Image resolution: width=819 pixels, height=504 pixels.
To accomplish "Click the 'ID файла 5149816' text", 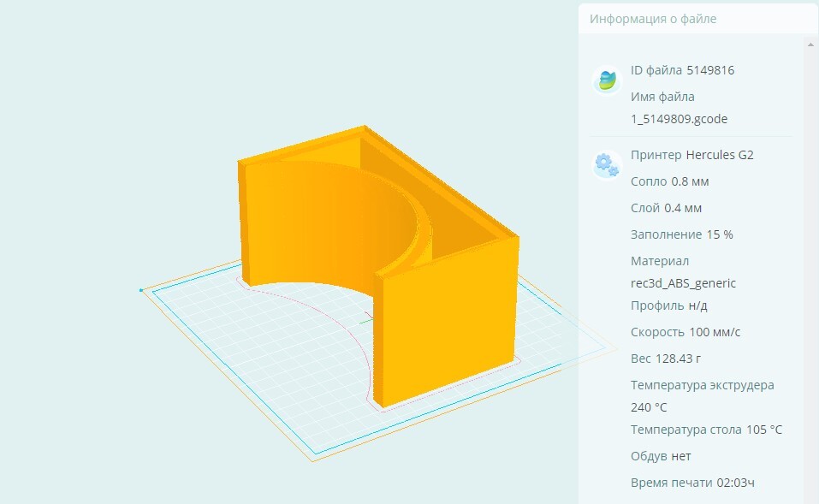I will 682,70.
